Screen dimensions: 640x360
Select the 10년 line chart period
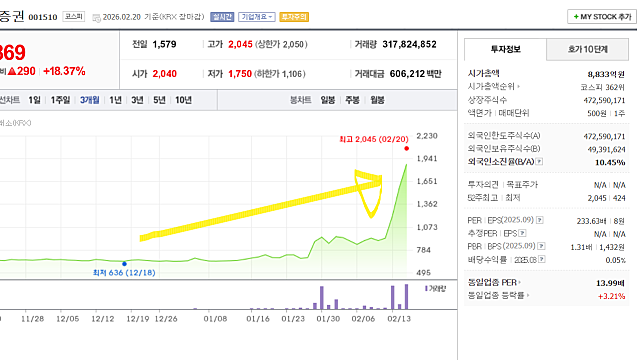coord(183,100)
